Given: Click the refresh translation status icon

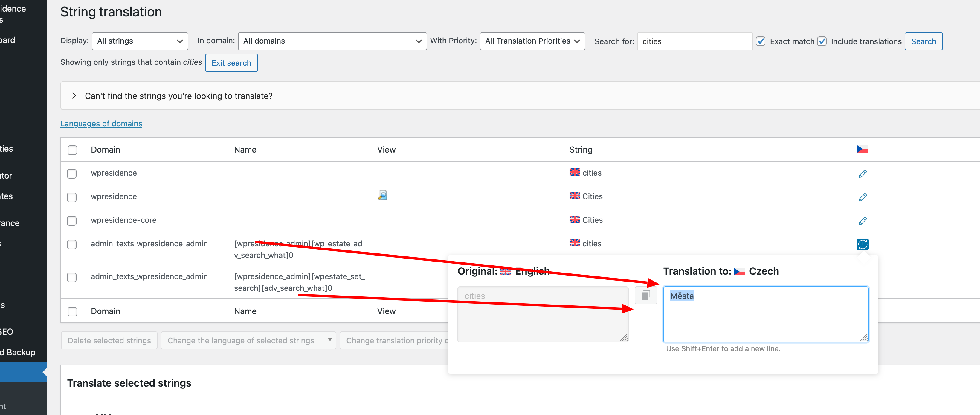Looking at the screenshot, I should [863, 244].
